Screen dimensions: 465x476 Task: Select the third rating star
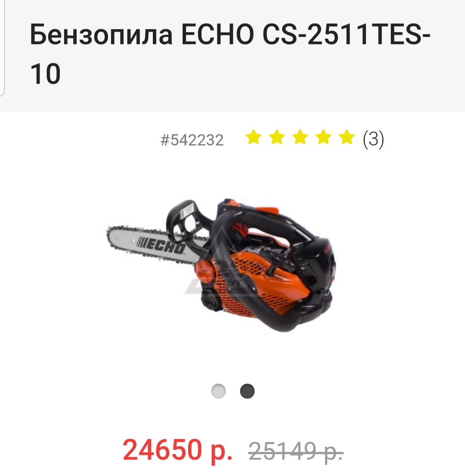(301, 137)
